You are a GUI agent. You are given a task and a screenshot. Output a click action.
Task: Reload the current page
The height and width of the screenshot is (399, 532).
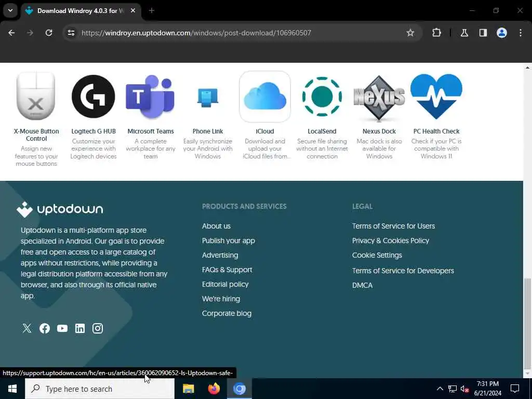click(49, 33)
